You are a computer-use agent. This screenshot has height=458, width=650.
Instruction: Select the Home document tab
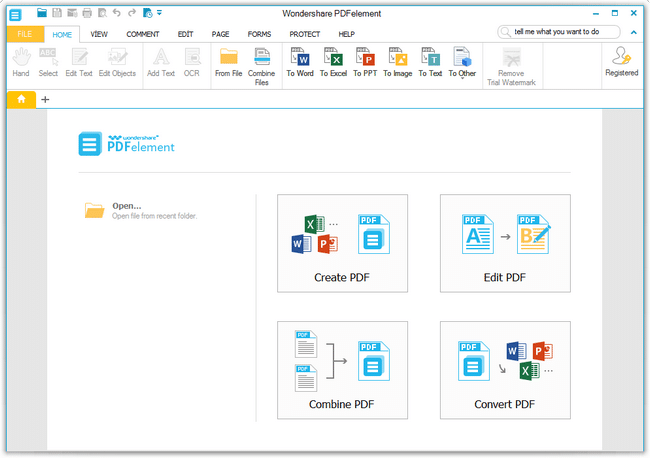(21, 99)
